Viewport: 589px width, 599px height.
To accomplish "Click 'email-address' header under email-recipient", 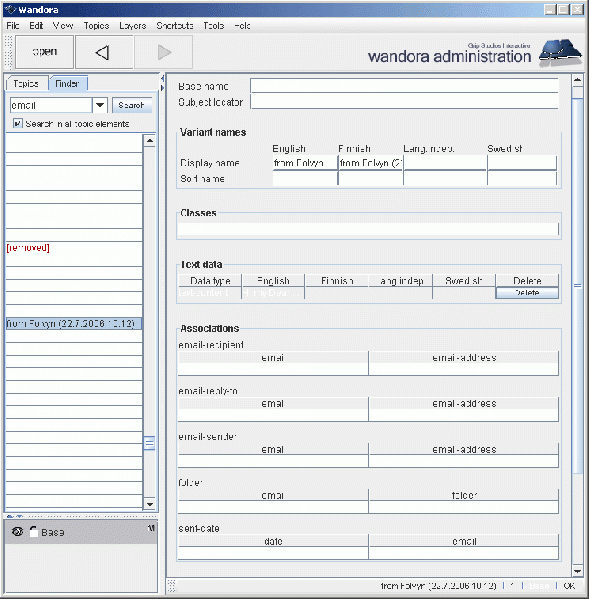I will pos(464,358).
